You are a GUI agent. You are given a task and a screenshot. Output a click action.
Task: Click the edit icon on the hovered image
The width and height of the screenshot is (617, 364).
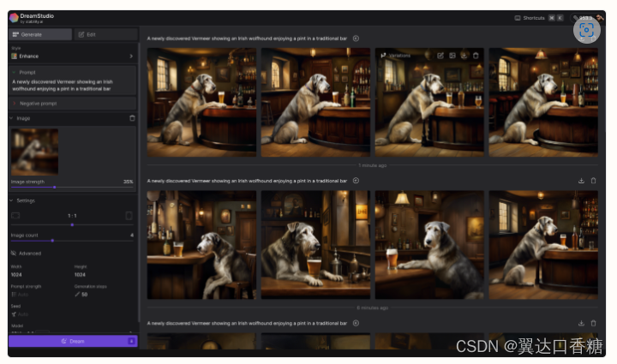(x=440, y=56)
